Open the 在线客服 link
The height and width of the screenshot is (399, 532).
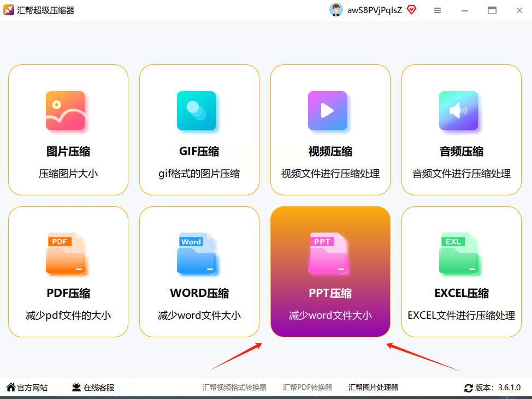(x=99, y=388)
